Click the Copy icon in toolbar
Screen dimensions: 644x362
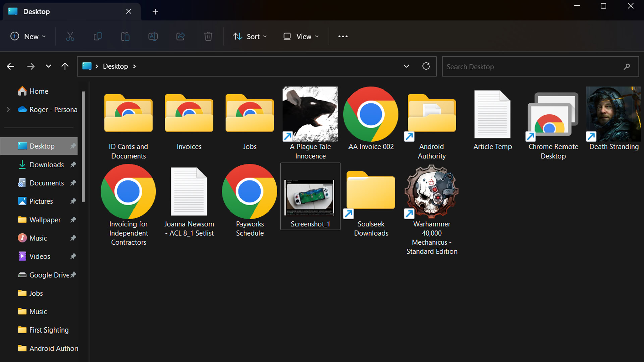(x=98, y=36)
